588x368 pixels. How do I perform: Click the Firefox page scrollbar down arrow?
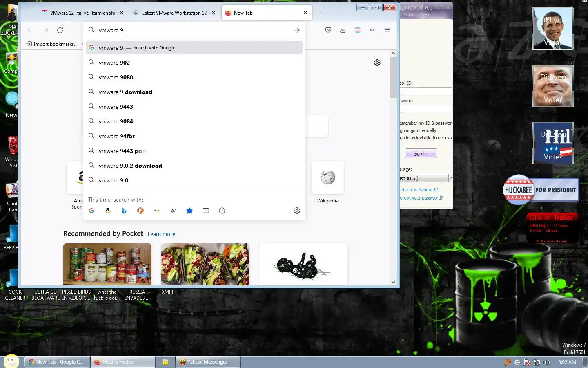point(393,282)
